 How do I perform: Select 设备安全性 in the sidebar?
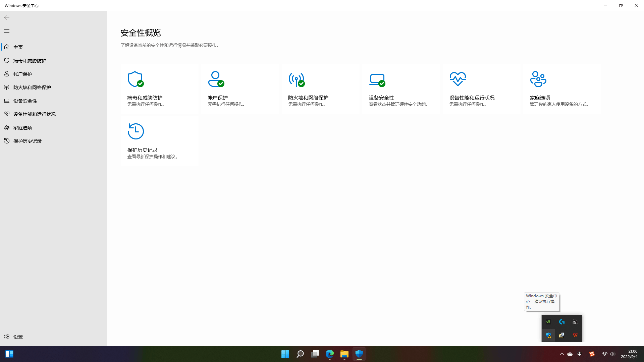coord(54,101)
